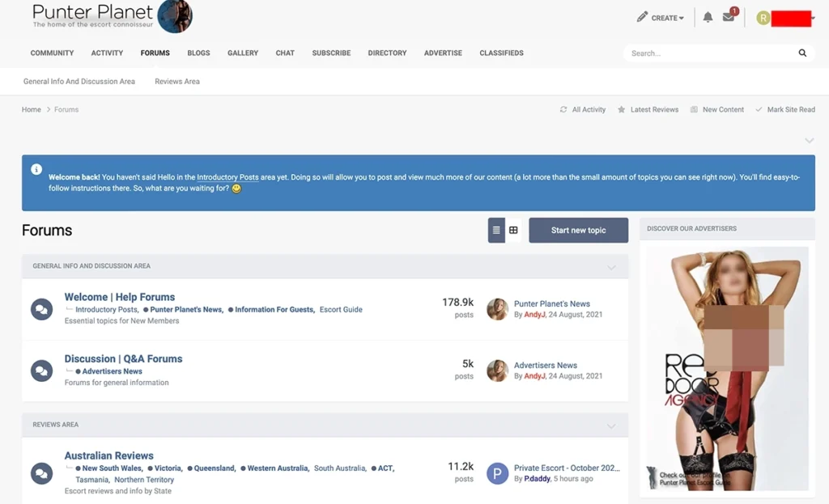Open the Gallery menu item
The height and width of the screenshot is (504, 829).
(243, 53)
